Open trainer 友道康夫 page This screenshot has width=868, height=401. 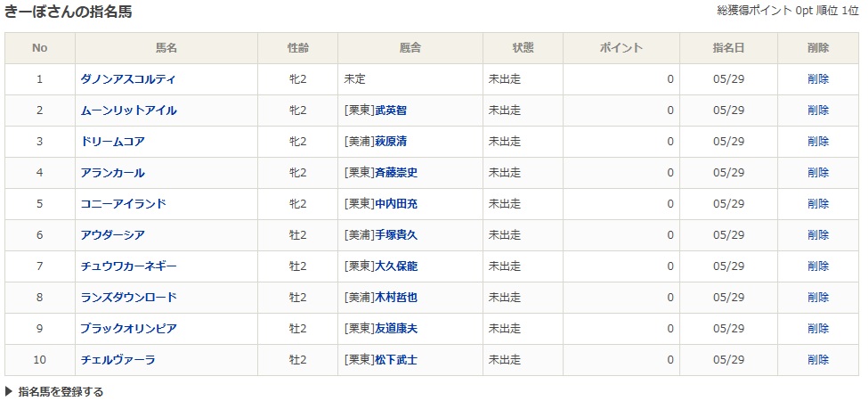coord(396,329)
